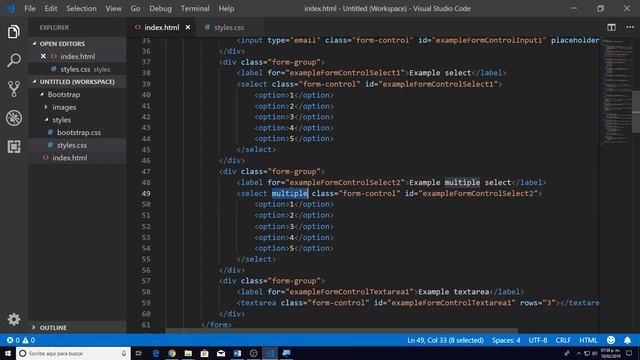Change indentation via Spaces: 4
The image size is (640, 360).
click(x=506, y=340)
